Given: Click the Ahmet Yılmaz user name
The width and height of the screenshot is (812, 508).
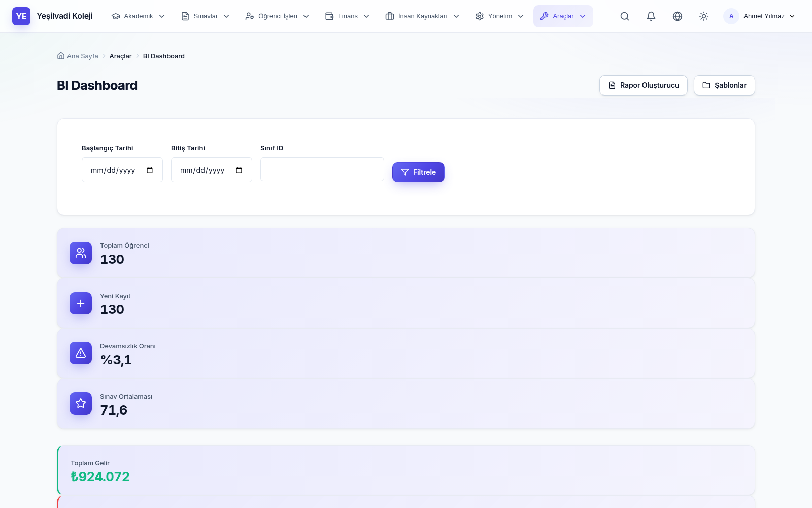Looking at the screenshot, I should point(764,16).
